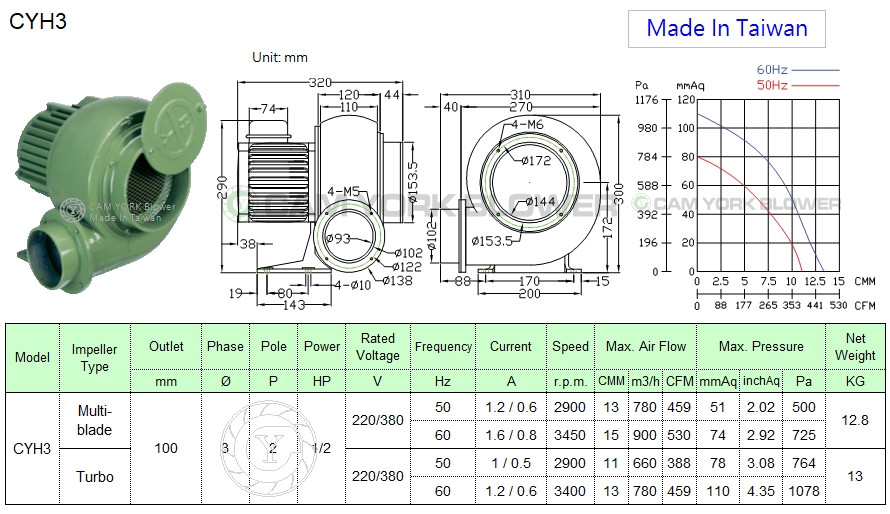Click the "KG" unit cell
890x514 pixels.
[855, 381]
